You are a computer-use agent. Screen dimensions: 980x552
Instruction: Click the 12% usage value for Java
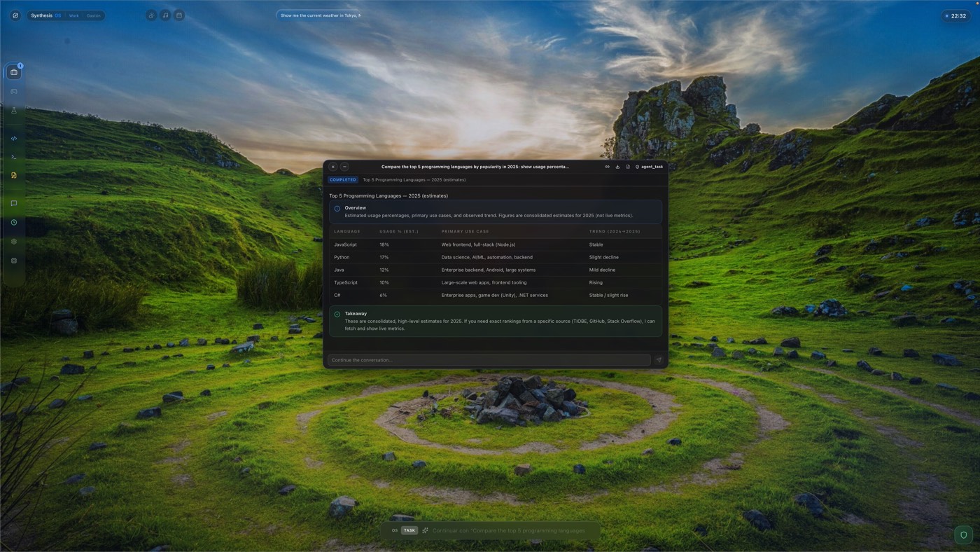pos(384,270)
